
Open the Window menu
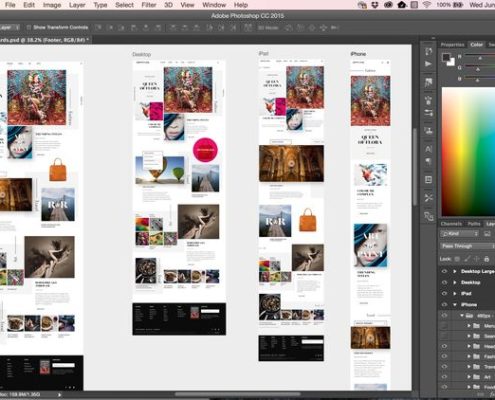(x=214, y=5)
